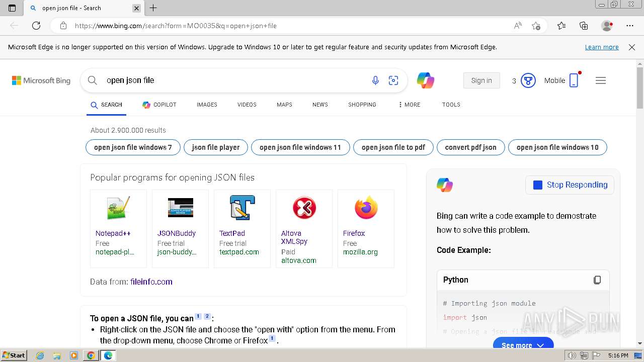View site info via address bar padlock

tap(63, 26)
